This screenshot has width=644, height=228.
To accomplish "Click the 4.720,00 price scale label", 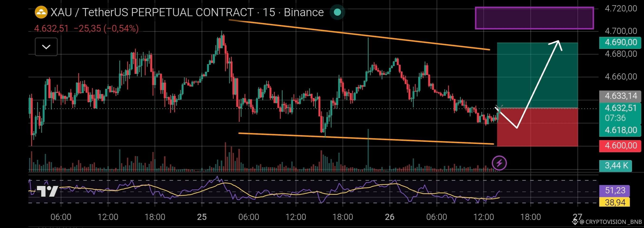I will coord(621,9).
